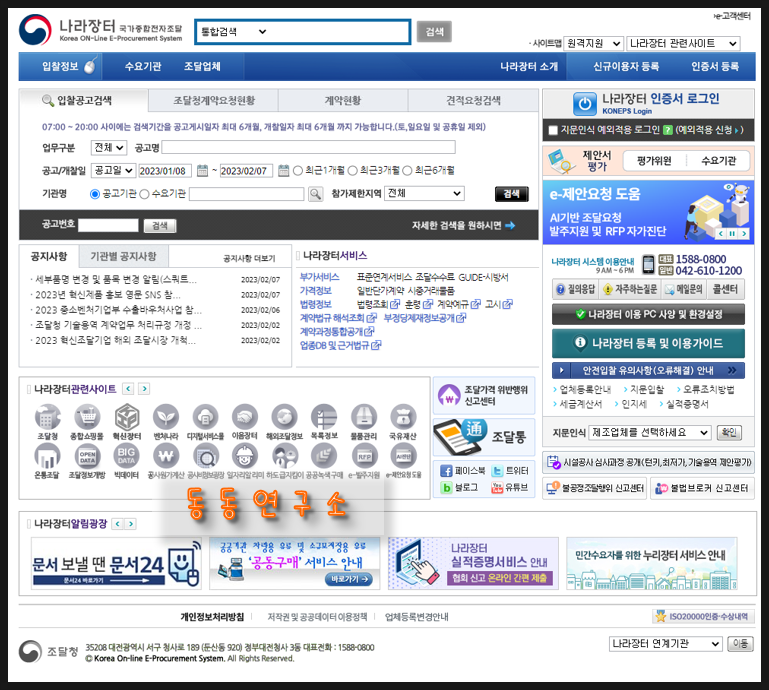Image resolution: width=769 pixels, height=690 pixels.
Task: Open the 문서24 banner thumbnail
Action: coord(116,563)
